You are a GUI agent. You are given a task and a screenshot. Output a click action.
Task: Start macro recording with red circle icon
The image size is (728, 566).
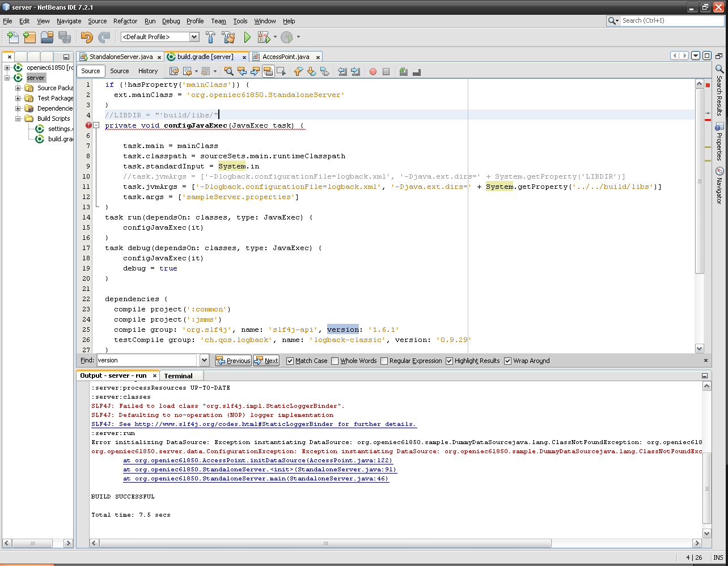pyautogui.click(x=373, y=71)
